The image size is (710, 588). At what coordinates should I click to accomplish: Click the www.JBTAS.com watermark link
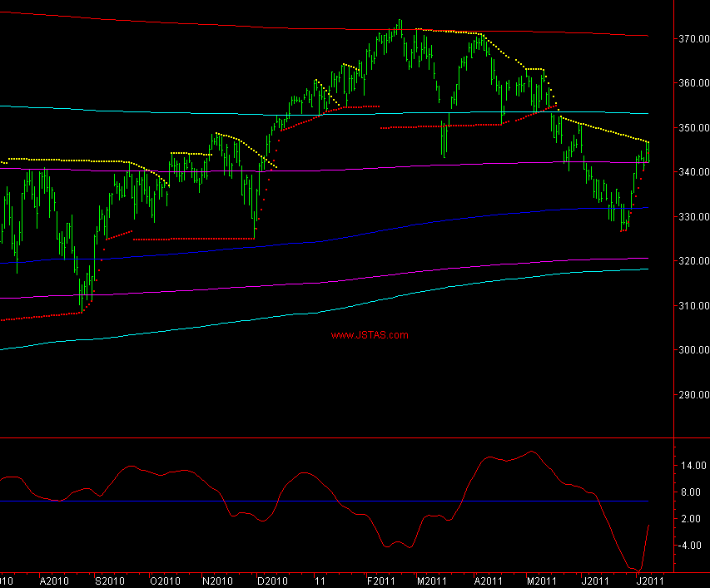pos(369,336)
